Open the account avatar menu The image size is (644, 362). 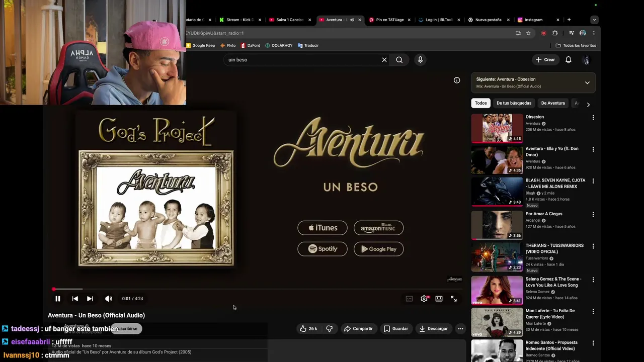586,60
